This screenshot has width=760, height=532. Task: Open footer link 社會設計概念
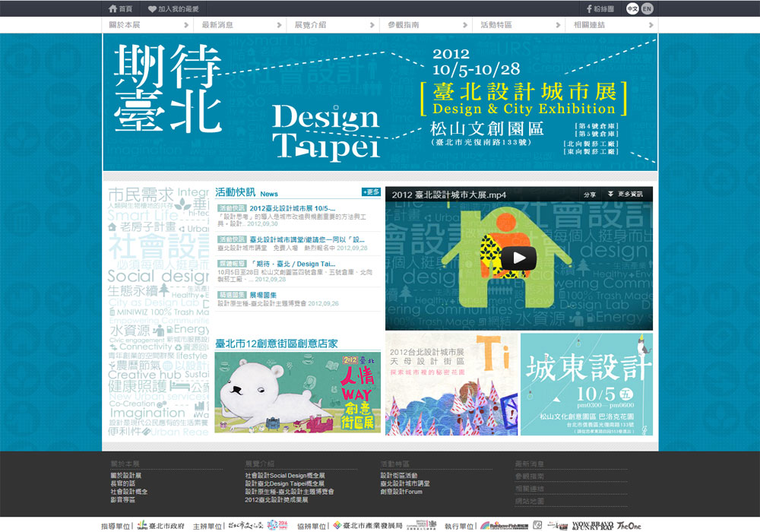tap(129, 491)
